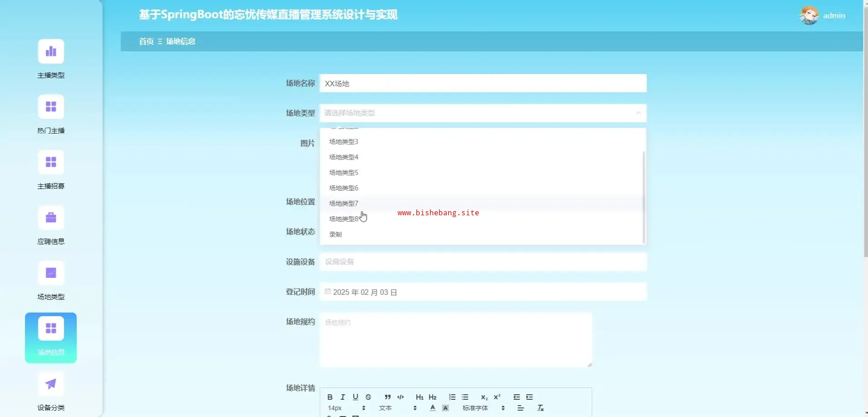
Task: Open the font color picker
Action: pyautogui.click(x=433, y=408)
